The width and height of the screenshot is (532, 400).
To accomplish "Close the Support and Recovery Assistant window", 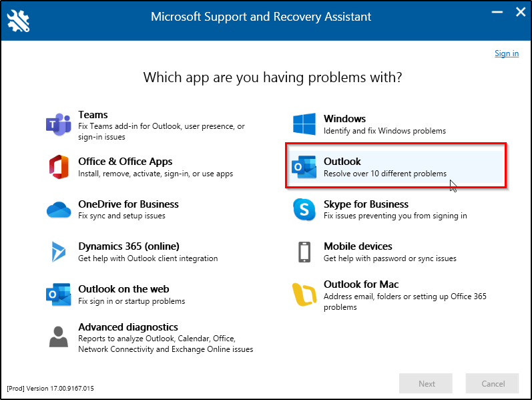I will (x=521, y=12).
